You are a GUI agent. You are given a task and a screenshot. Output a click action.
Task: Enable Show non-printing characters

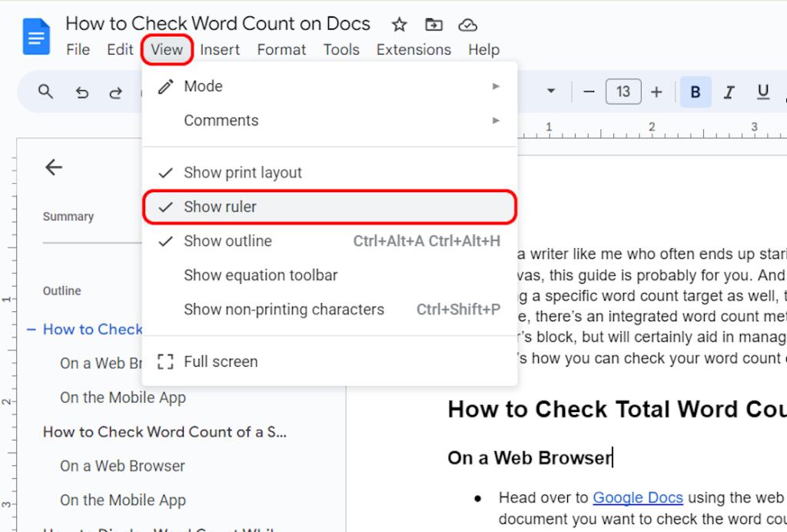(284, 309)
